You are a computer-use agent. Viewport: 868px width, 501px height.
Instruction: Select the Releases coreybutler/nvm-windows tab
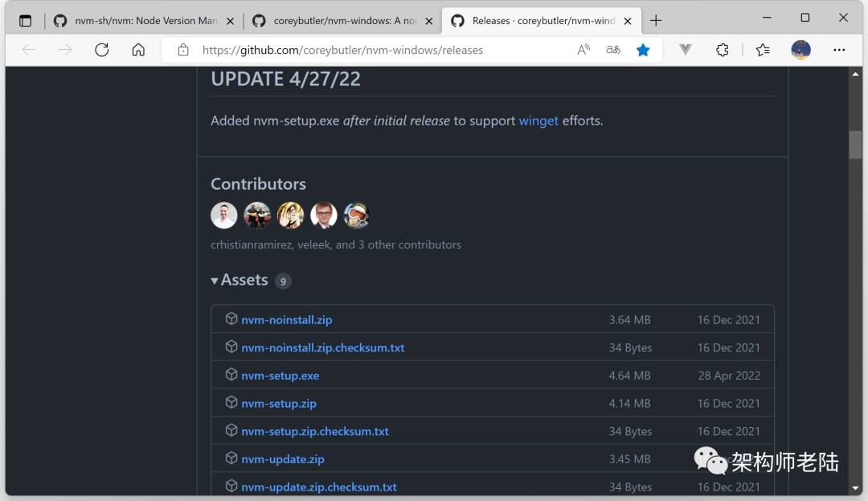tap(540, 21)
